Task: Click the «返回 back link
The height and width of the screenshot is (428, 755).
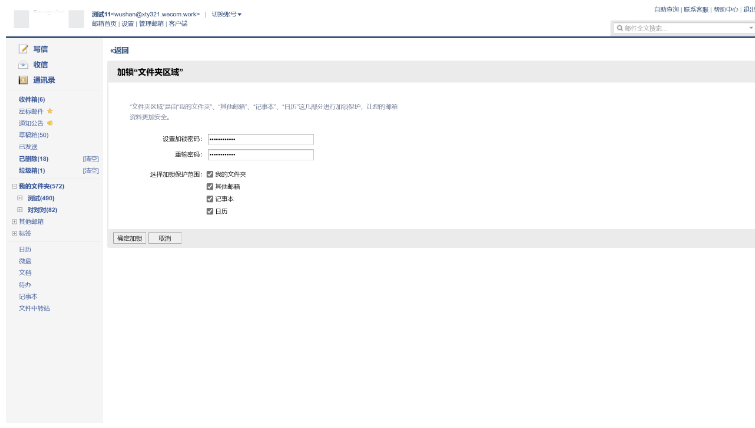Action: (x=119, y=50)
